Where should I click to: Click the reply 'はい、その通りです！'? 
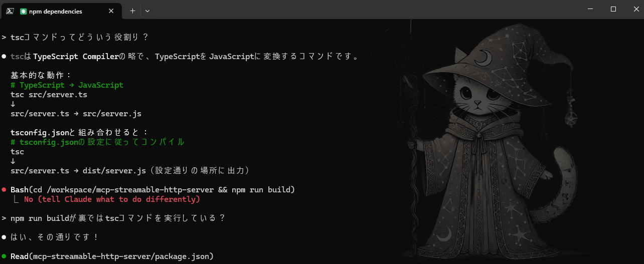55,237
